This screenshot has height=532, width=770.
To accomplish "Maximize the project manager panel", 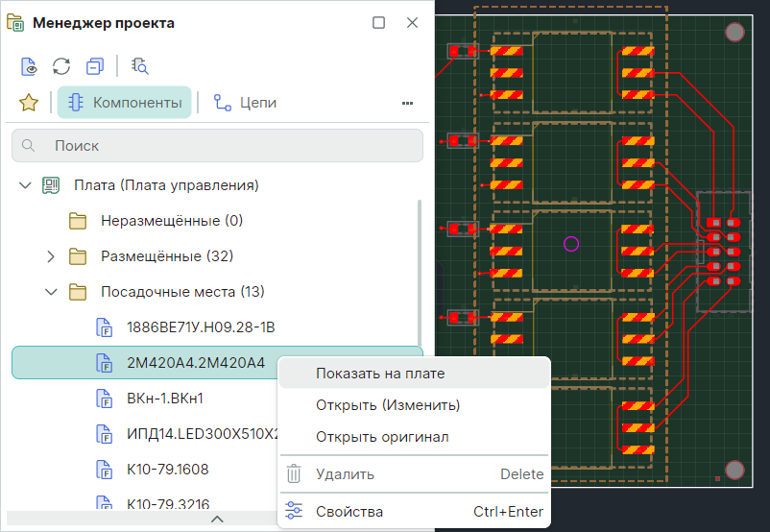I will tap(378, 23).
